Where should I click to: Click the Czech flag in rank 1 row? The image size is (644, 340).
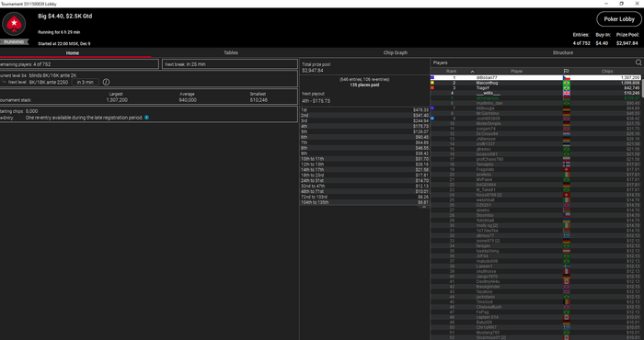[567, 77]
